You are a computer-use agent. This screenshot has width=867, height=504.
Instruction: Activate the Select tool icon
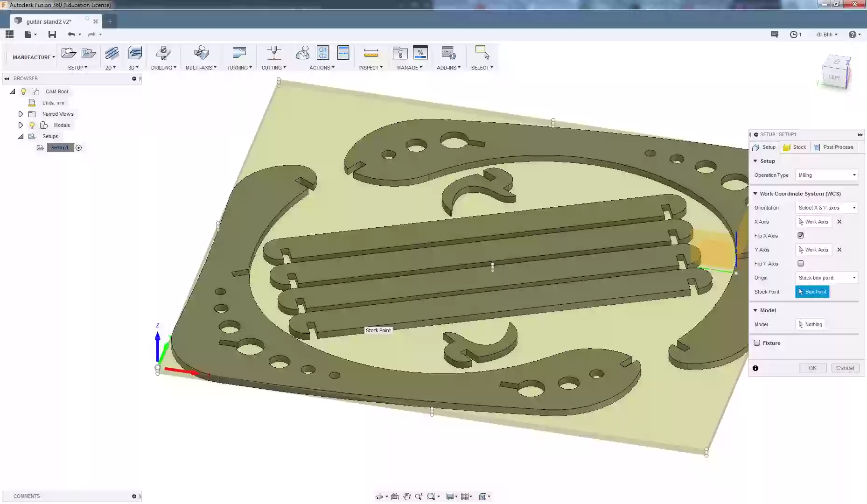coord(482,53)
